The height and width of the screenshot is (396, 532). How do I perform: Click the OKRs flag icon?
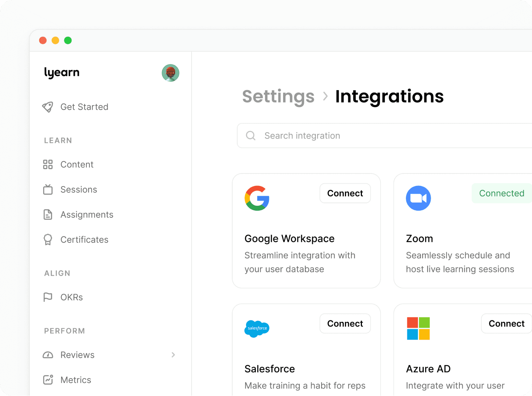[48, 297]
